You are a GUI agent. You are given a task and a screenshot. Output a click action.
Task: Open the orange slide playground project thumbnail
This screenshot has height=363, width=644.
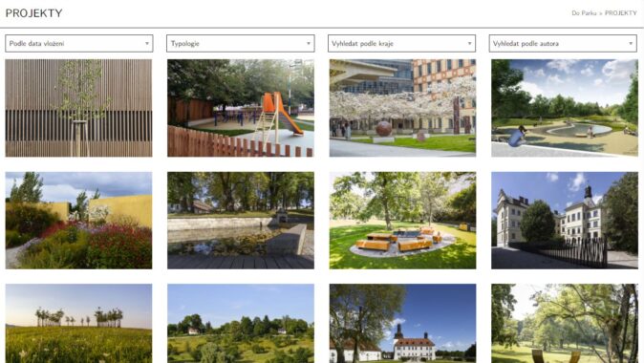[x=240, y=108]
